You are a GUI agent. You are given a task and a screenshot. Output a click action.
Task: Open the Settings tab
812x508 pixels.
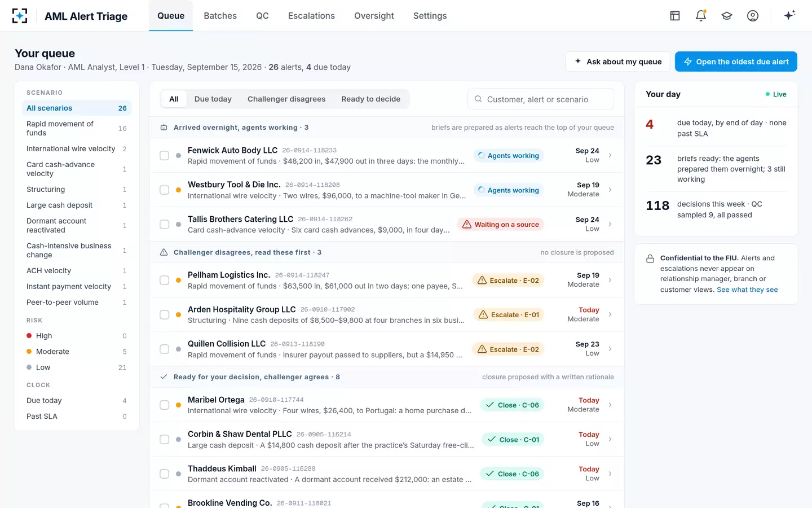pos(430,16)
